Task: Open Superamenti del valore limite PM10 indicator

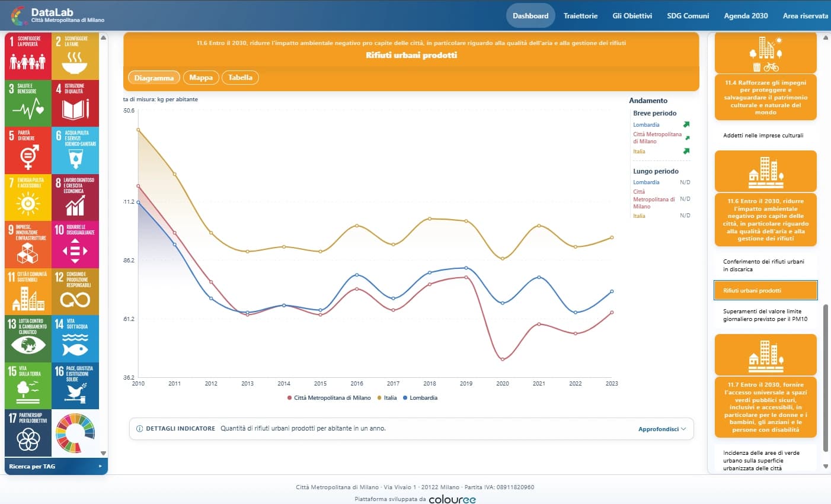Action: click(765, 315)
